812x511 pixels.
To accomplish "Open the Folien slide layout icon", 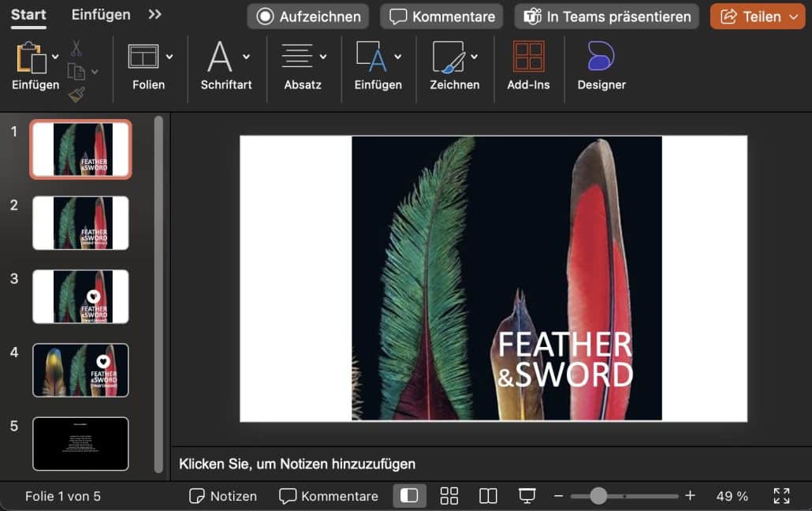I will tap(143, 57).
